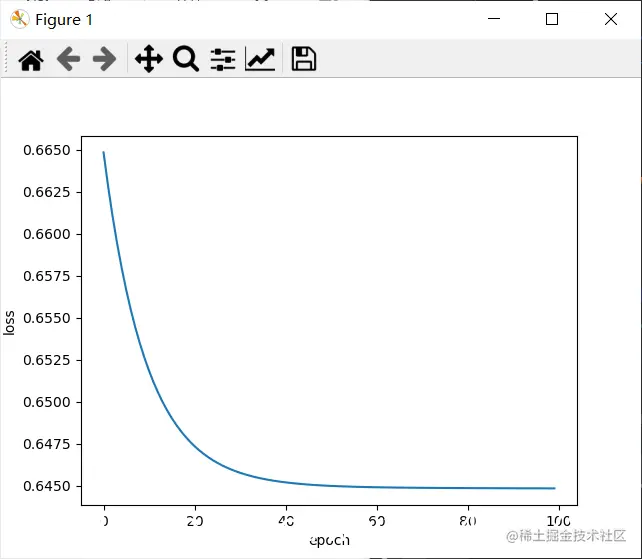Click the y-tick label 0.6600
642x559 pixels.
(x=47, y=234)
